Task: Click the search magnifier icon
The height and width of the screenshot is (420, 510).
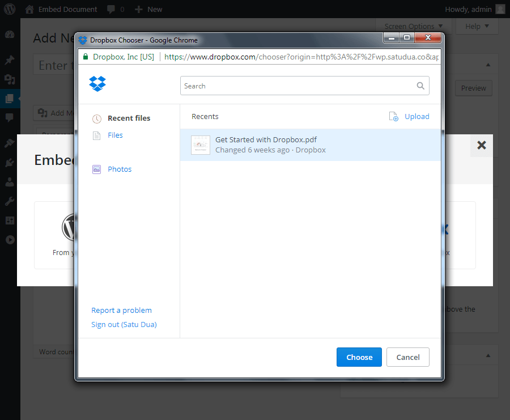Action: pos(420,85)
